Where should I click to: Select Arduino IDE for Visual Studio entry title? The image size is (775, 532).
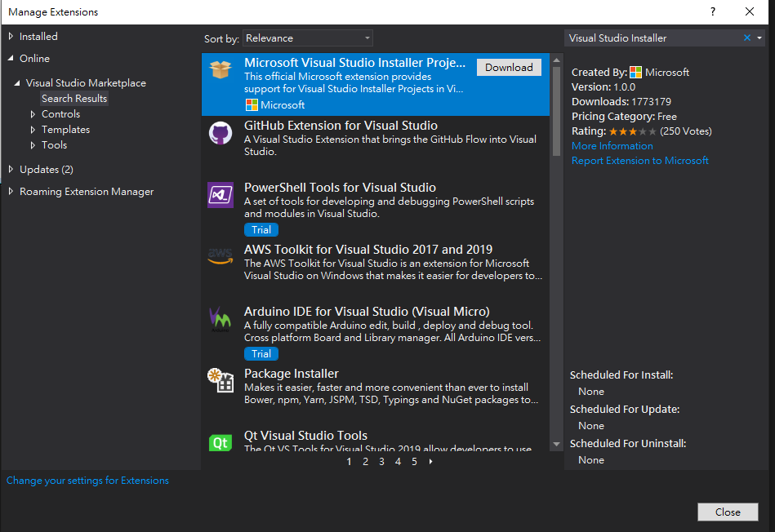click(x=367, y=312)
